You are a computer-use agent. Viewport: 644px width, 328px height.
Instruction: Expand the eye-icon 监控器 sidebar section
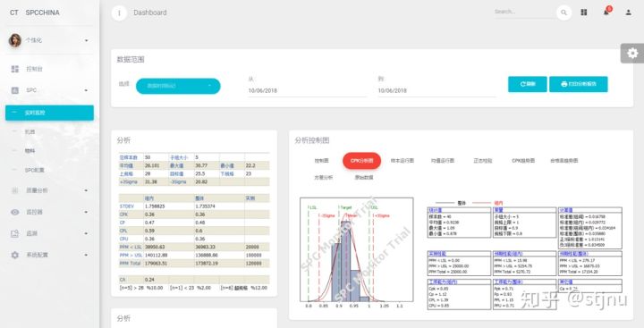(x=49, y=212)
